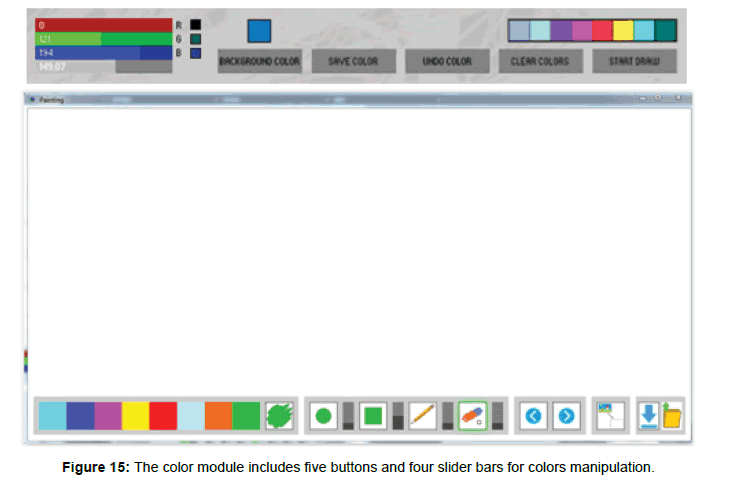Pick the pencil drawing tool

pos(423,415)
